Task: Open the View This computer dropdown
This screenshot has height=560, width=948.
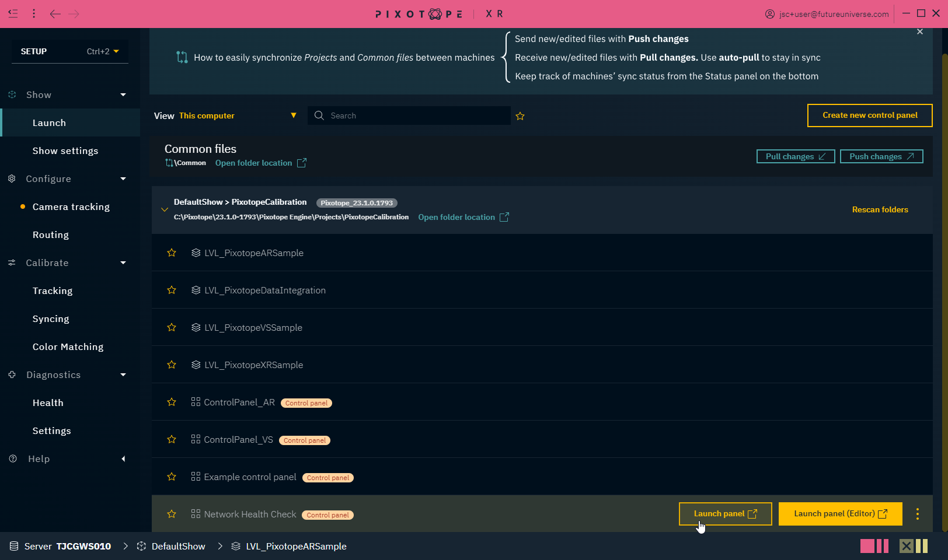Action: pyautogui.click(x=225, y=116)
